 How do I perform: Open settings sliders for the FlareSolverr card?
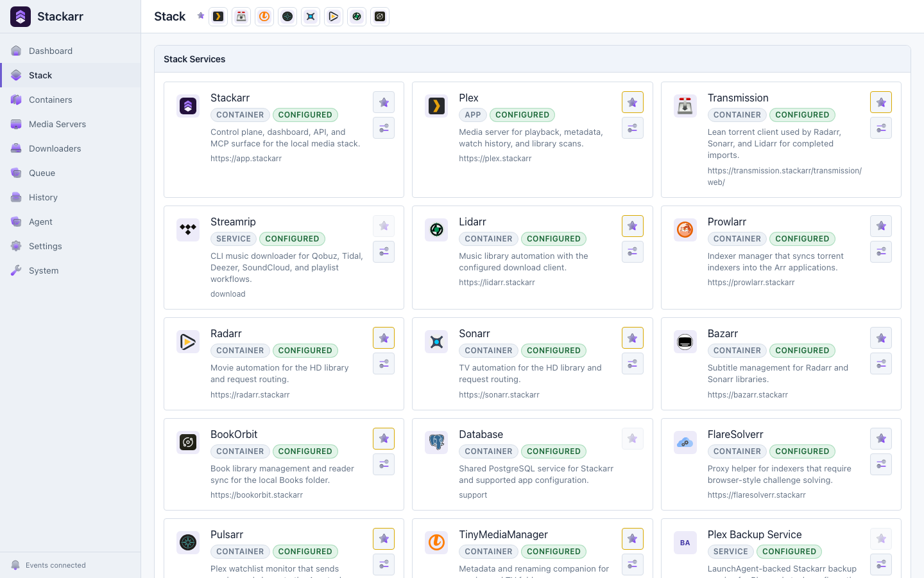point(881,464)
